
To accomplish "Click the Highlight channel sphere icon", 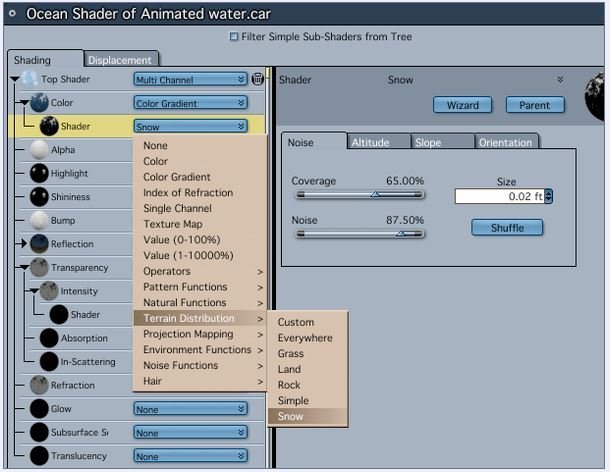I will [x=39, y=173].
